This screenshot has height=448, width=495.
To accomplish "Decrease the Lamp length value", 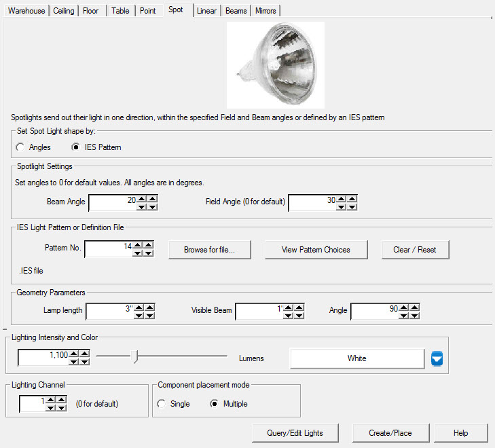I will [x=140, y=315].
